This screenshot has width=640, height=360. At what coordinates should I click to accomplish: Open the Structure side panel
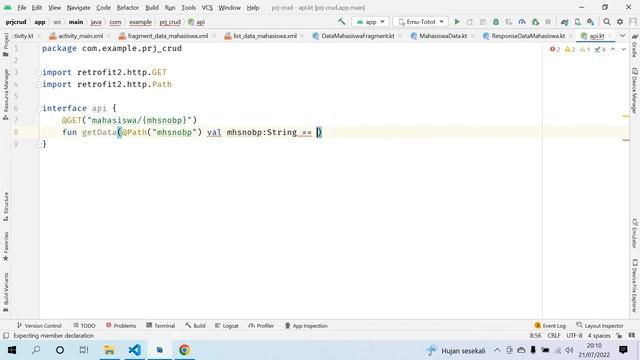coord(6,207)
